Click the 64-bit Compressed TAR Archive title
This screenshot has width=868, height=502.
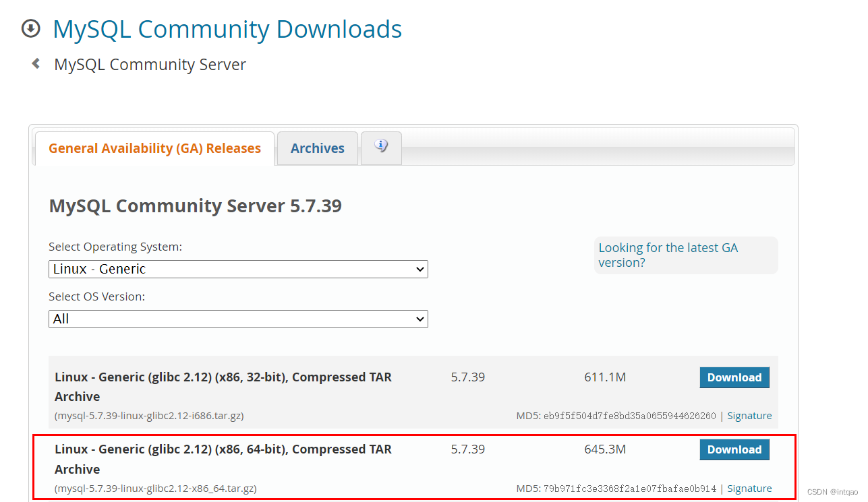223,459
